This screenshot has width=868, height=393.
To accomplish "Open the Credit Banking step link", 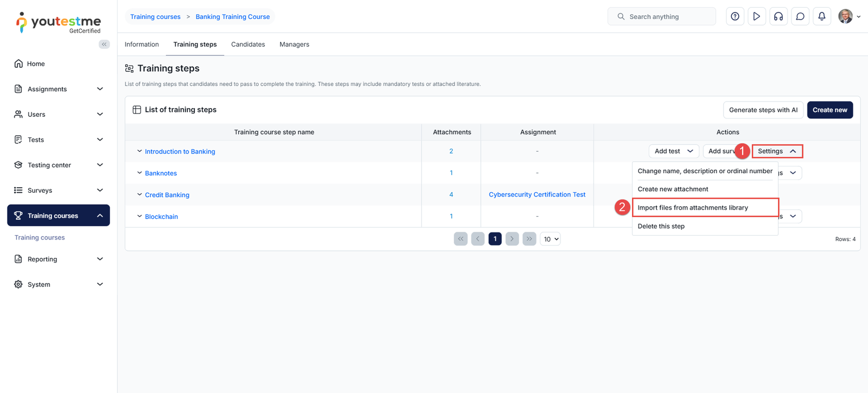I will click(x=167, y=195).
